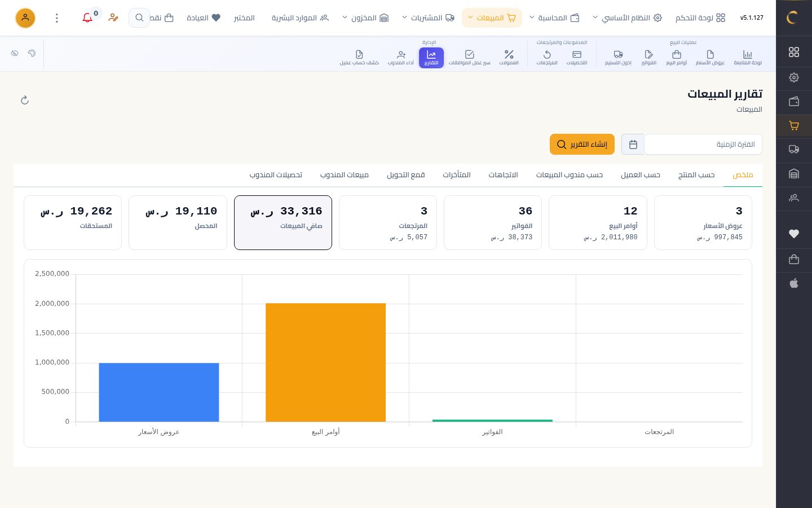The image size is (812, 508).
Task: Open the dashboard grid icon in the sidebar
Action: tap(794, 52)
